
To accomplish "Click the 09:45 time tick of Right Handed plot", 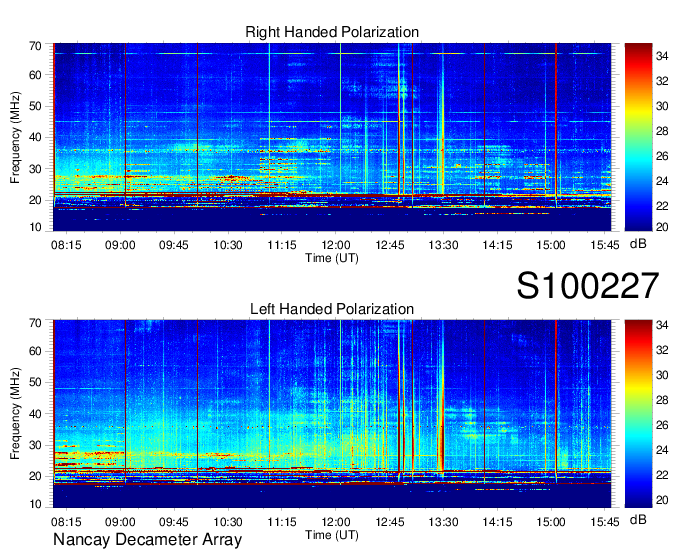I will [174, 245].
